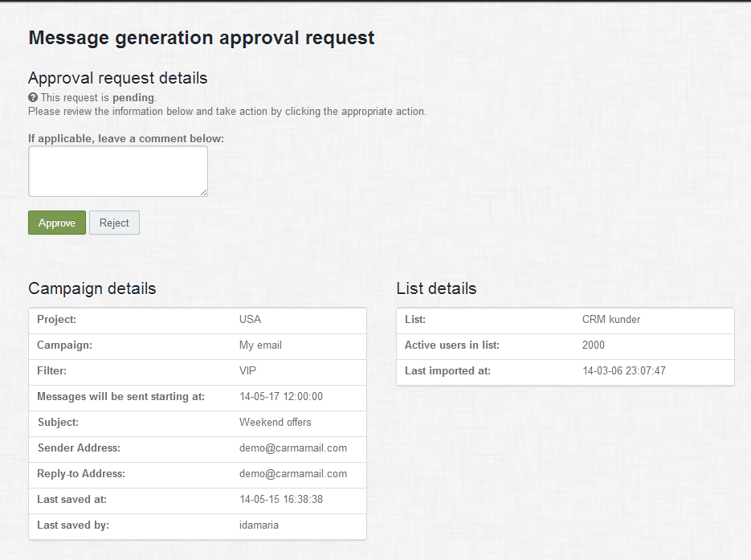Click the send start time 14-05-17 12:00:00

pyautogui.click(x=281, y=396)
